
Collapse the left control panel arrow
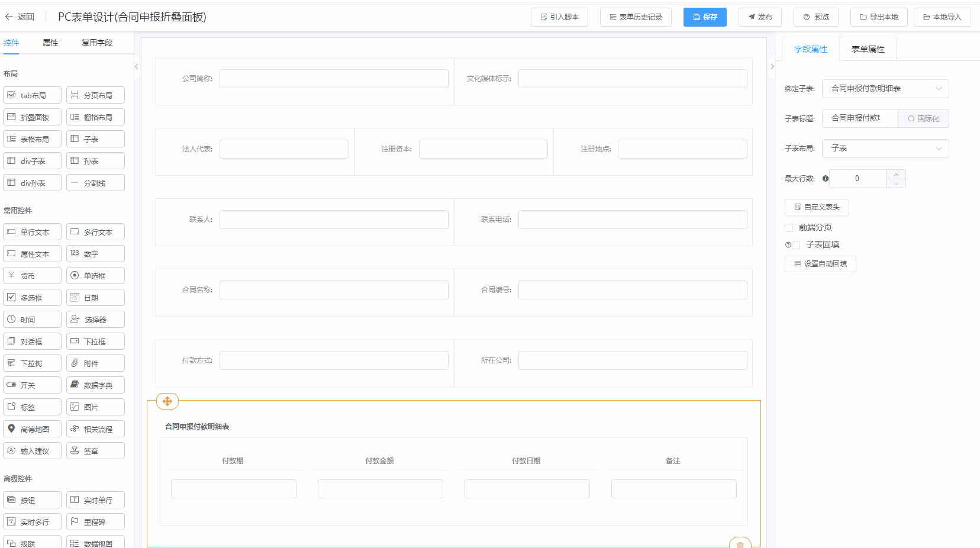[x=137, y=67]
